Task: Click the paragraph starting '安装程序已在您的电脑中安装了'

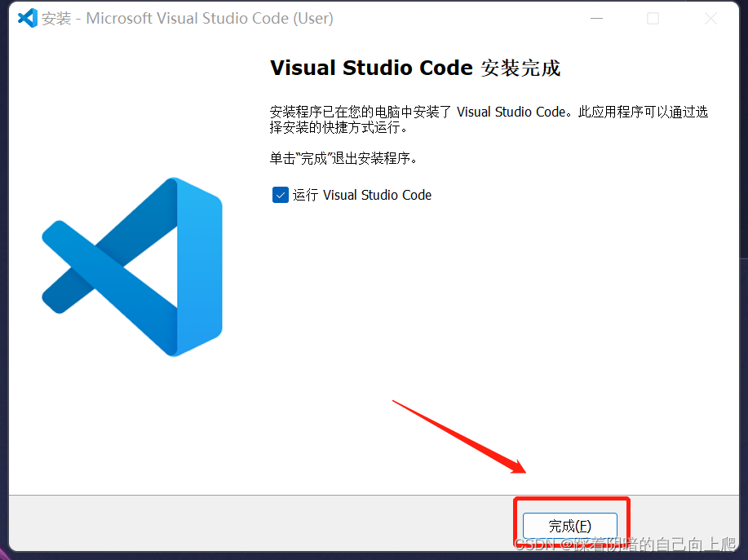Action: pyautogui.click(x=489, y=119)
